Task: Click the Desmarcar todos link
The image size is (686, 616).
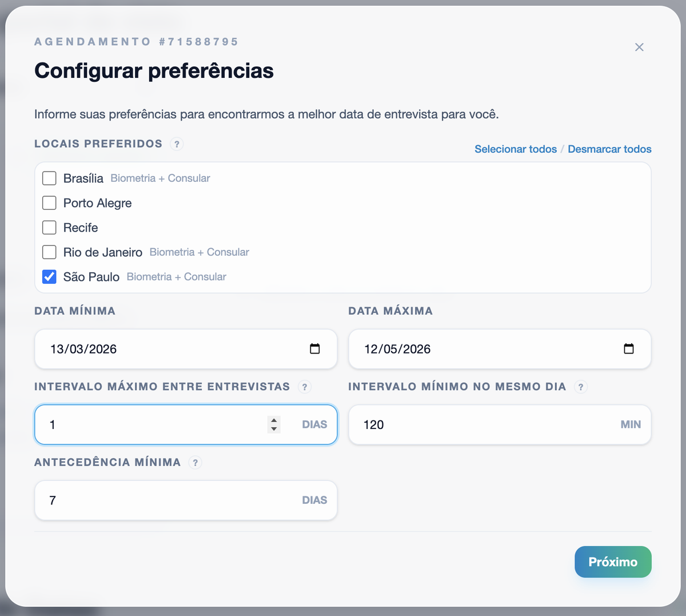Action: (609, 149)
